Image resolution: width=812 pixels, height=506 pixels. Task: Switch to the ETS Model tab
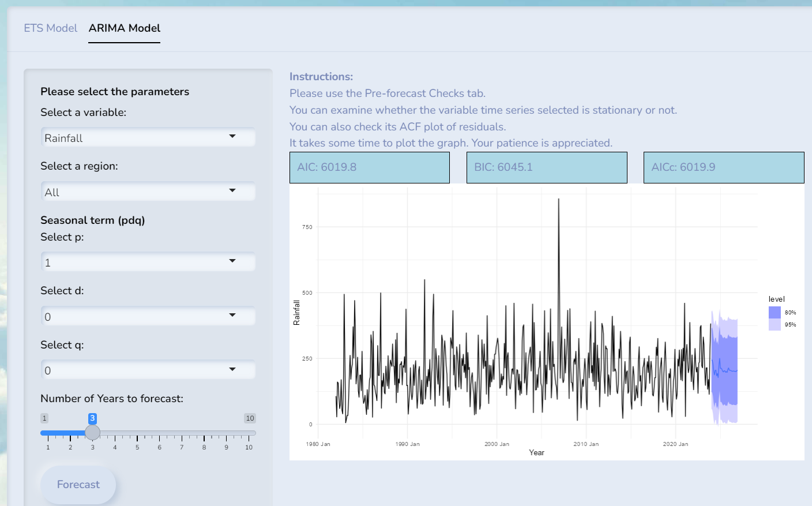pyautogui.click(x=50, y=28)
